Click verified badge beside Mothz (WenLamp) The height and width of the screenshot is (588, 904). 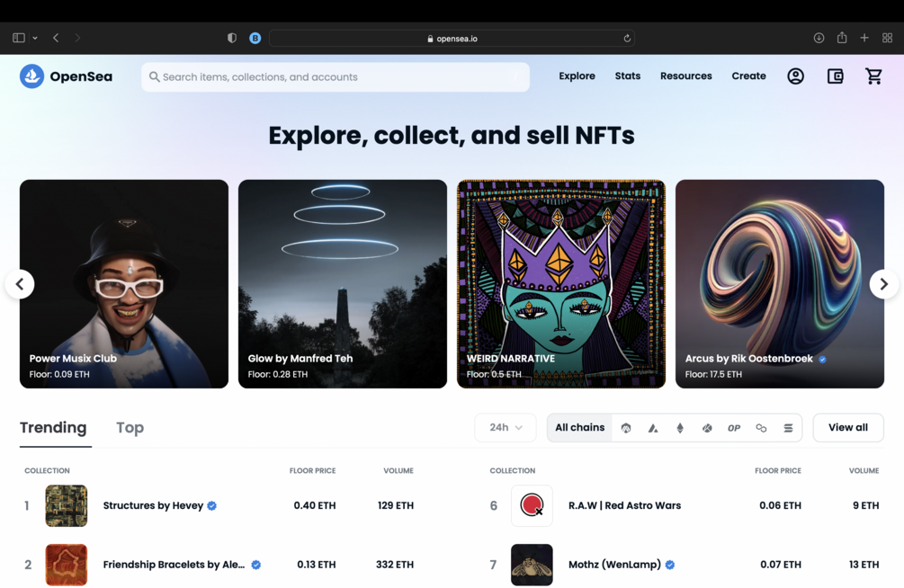(x=670, y=565)
